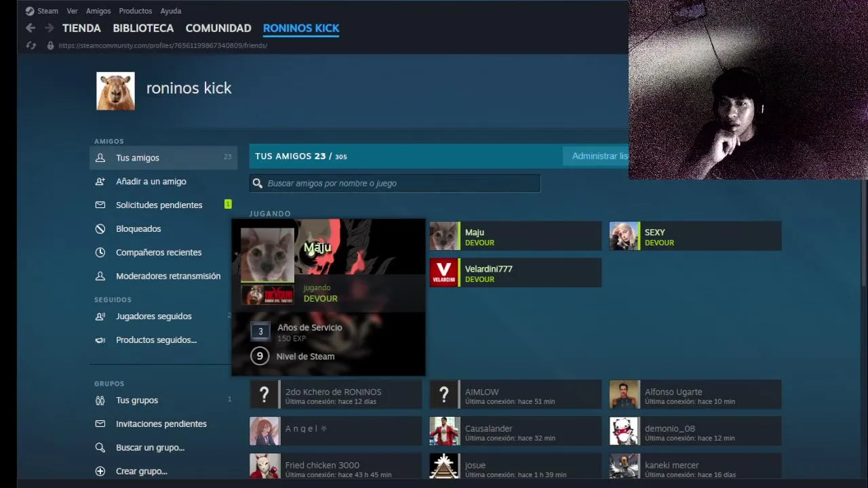Screen dimensions: 868x488
Task: Click the capybara profile avatar
Action: (x=115, y=91)
